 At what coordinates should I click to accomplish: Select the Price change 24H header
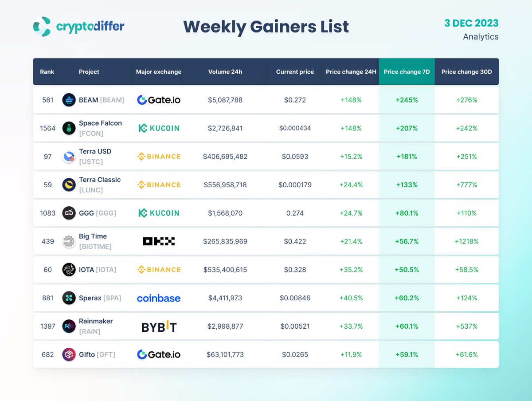click(x=351, y=71)
